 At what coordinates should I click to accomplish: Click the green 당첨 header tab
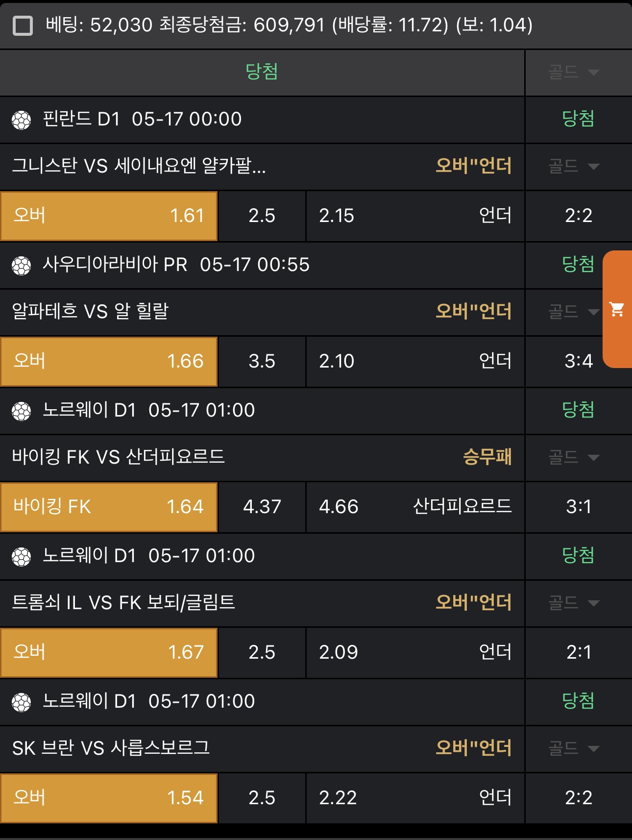(x=262, y=72)
